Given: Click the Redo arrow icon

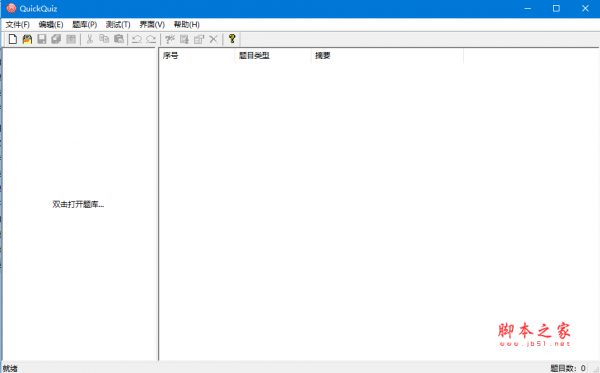Looking at the screenshot, I should point(151,39).
